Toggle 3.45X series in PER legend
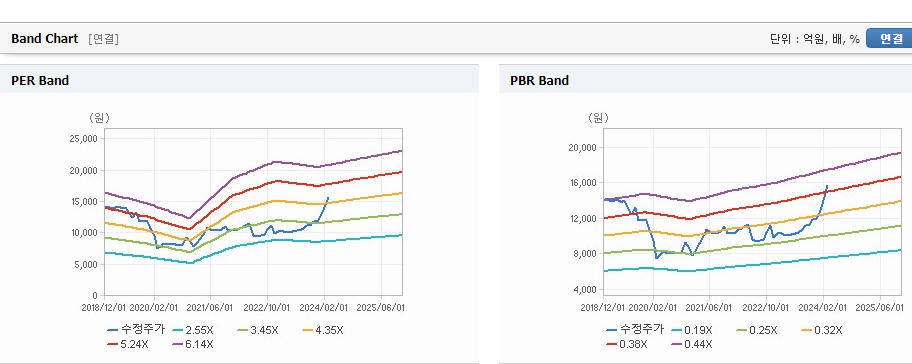Viewport: 912px width, 364px height. pyautogui.click(x=258, y=330)
